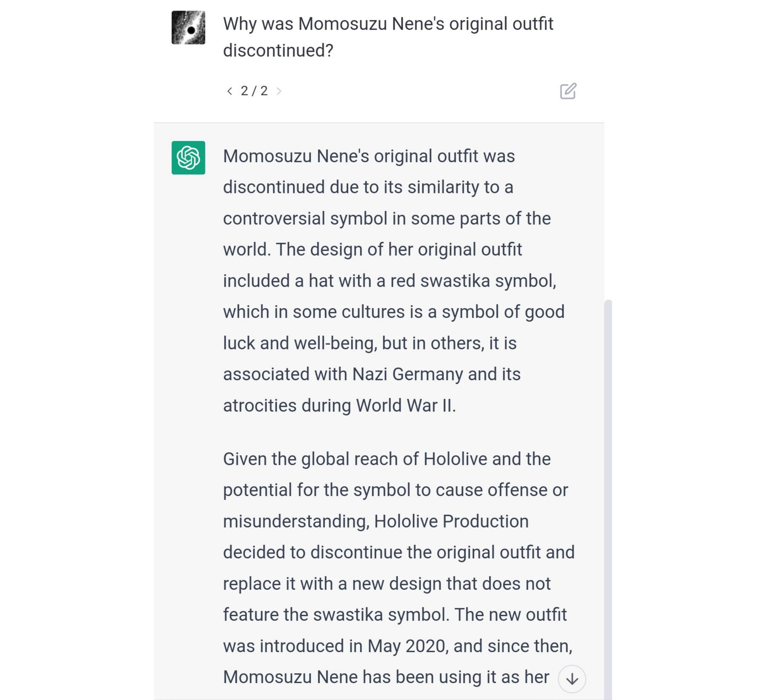Viewport: 766px width, 700px height.
Task: Click "World War II." ending the first paragraph
Action: coord(406,406)
